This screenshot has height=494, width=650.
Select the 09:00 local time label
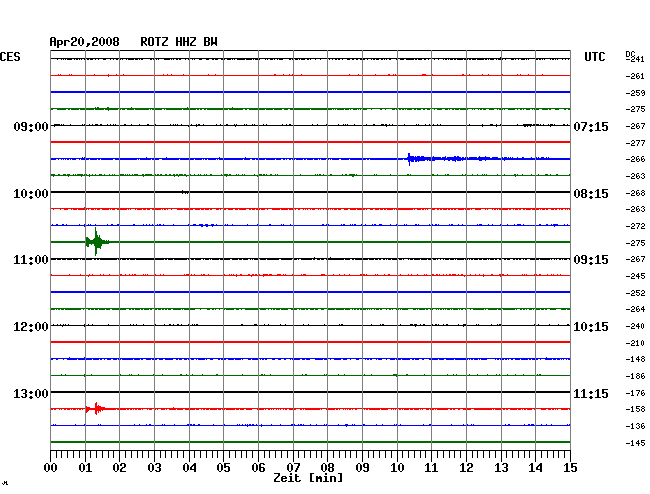pos(31,126)
